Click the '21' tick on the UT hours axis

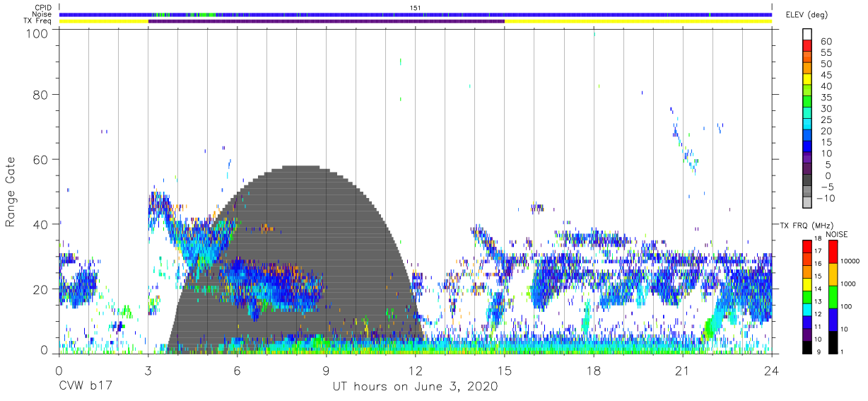pos(683,371)
